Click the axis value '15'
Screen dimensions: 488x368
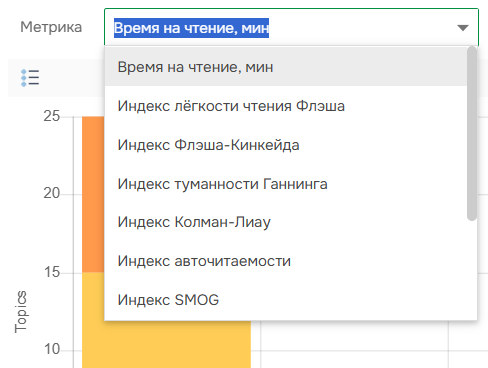[x=52, y=272]
